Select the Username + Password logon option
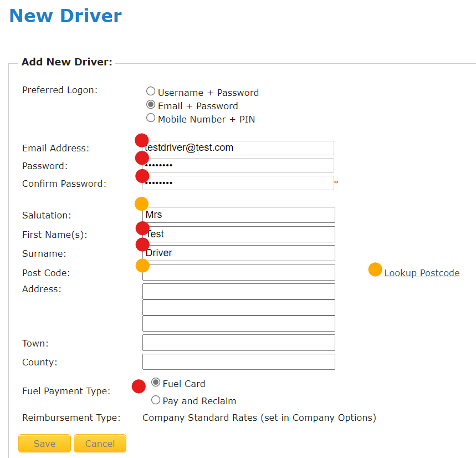This screenshot has height=458, width=476. coord(150,91)
